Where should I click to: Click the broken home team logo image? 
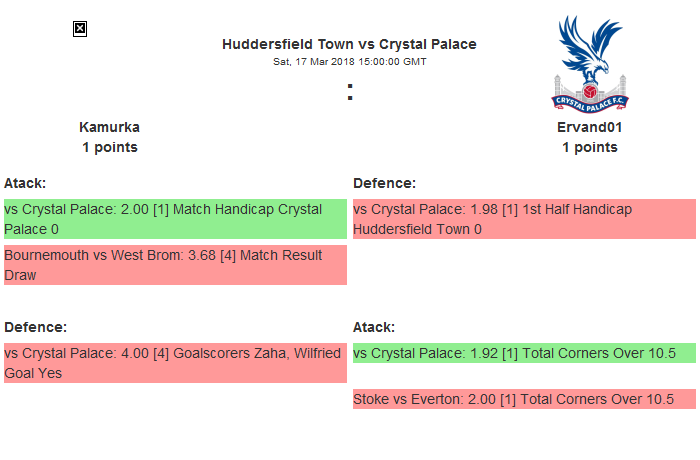coord(80,29)
